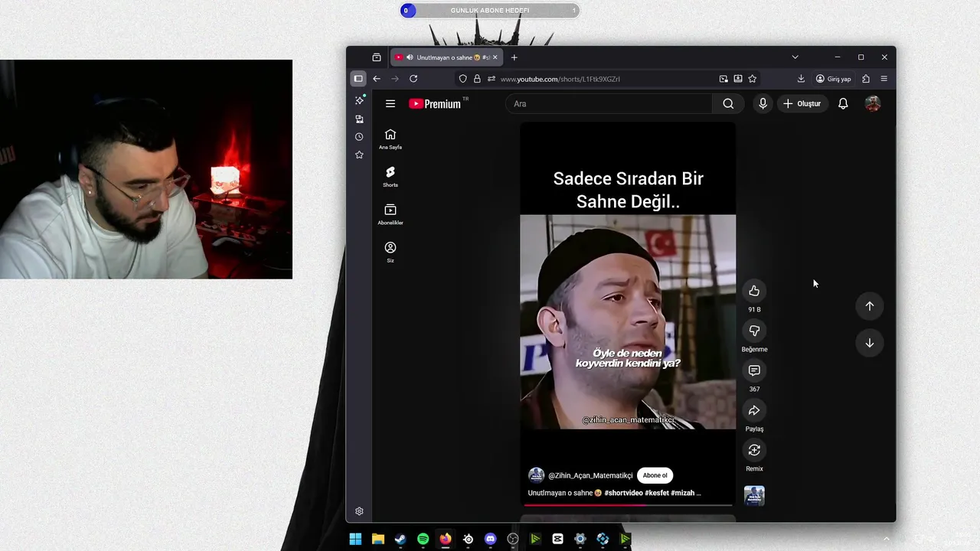Click the Abone ol subscribe button
The width and height of the screenshot is (980, 551).
[655, 475]
